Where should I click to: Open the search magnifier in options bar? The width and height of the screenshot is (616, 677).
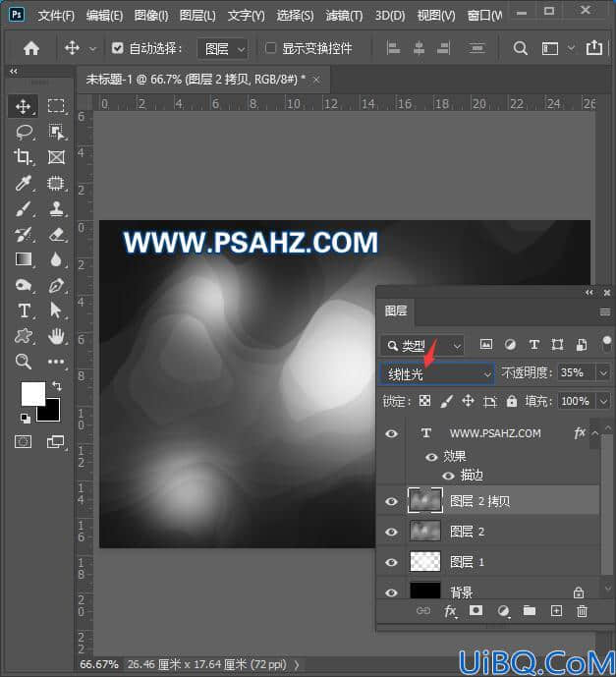[x=520, y=48]
